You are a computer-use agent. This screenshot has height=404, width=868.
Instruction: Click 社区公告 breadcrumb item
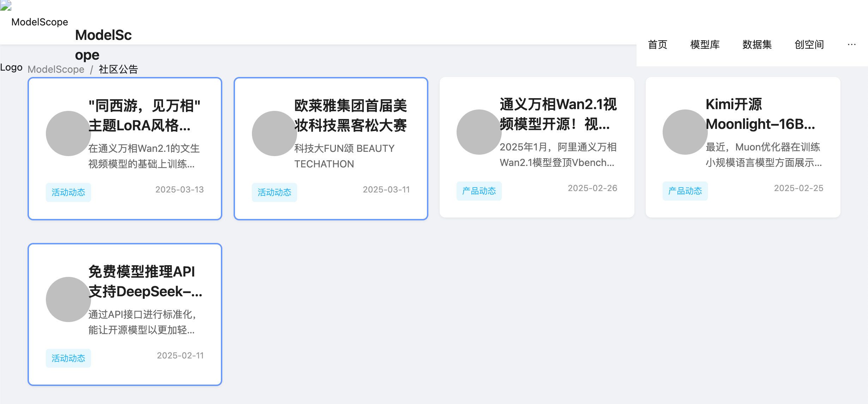[118, 69]
